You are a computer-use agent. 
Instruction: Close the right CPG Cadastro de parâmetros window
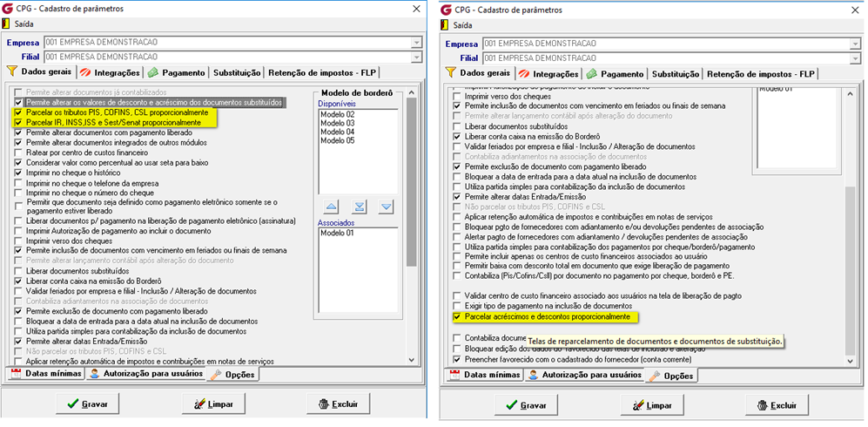855,10
